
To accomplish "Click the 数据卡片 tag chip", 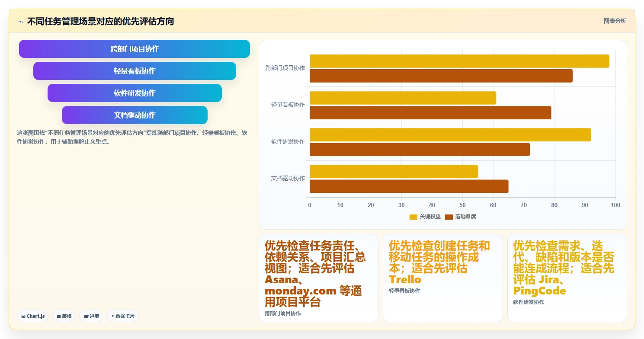I will pyautogui.click(x=123, y=316).
